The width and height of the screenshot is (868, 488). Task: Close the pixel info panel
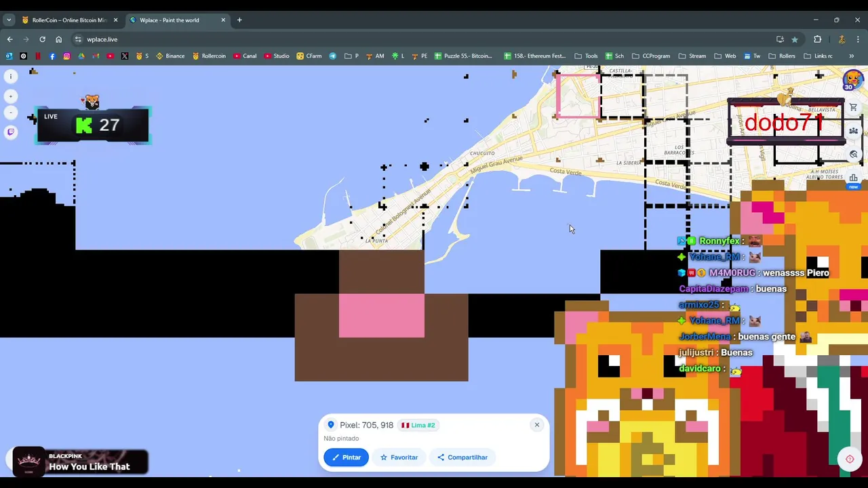pos(536,425)
